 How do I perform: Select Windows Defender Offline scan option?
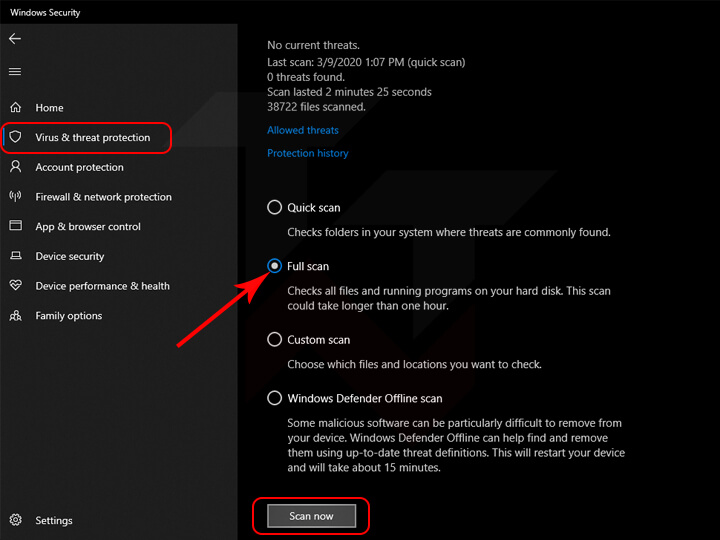[275, 398]
